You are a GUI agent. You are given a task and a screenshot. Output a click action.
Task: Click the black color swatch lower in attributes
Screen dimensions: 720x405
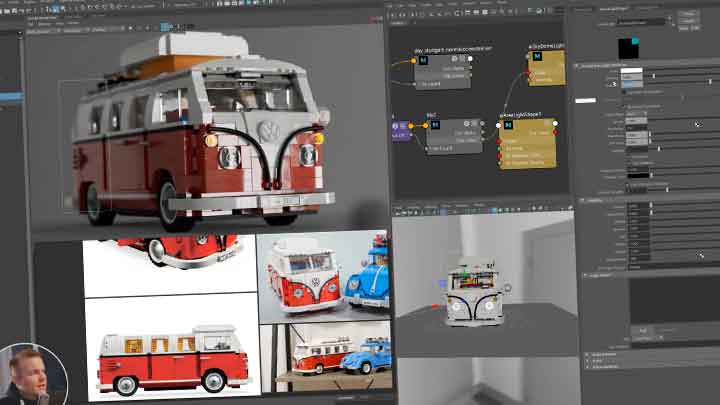(x=638, y=175)
